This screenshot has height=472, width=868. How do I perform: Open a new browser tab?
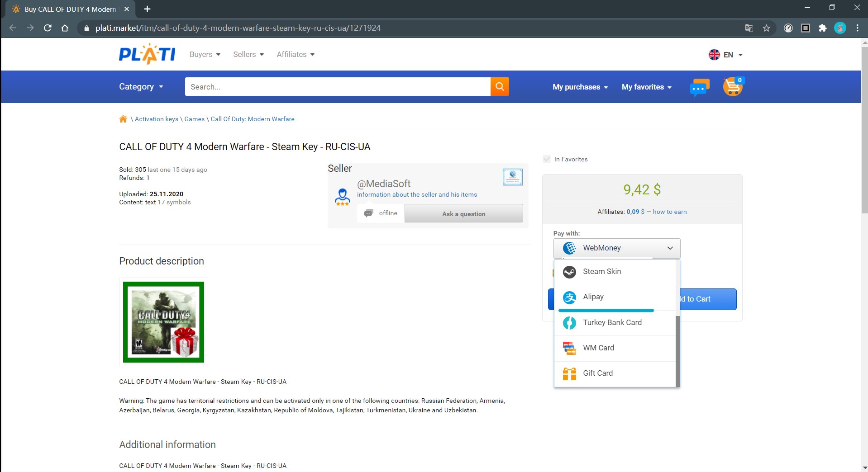[147, 9]
